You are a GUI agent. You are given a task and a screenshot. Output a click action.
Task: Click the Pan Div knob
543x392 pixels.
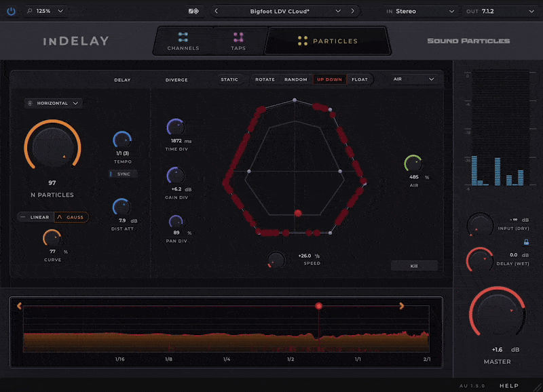click(176, 222)
